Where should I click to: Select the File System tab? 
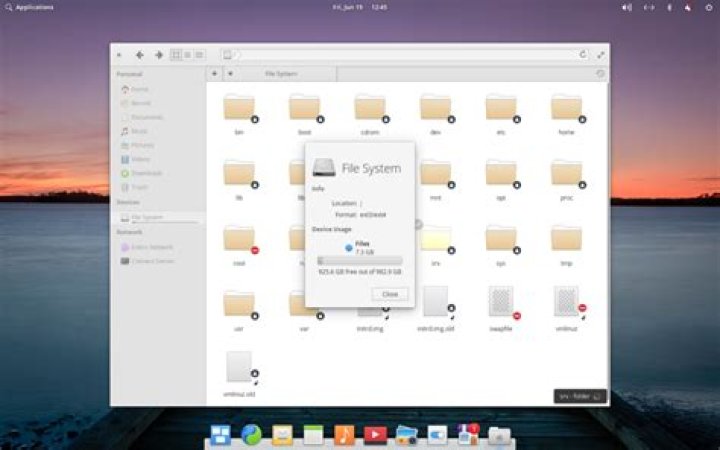point(280,74)
